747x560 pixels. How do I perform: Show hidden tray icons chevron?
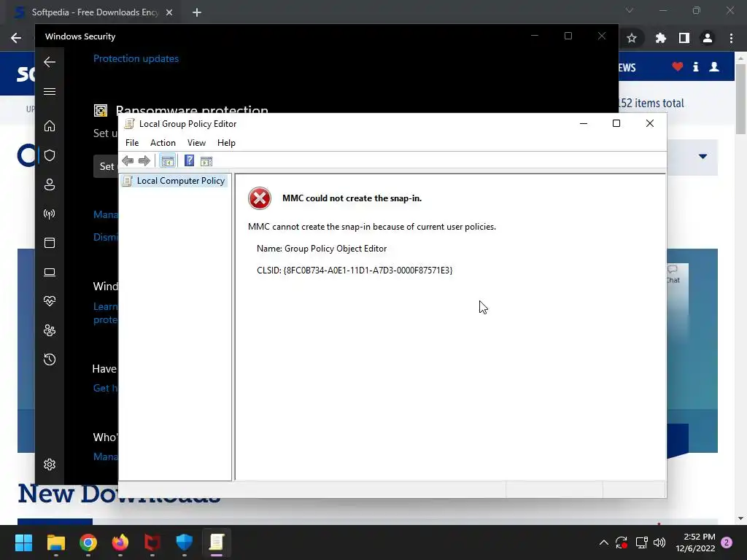click(603, 542)
